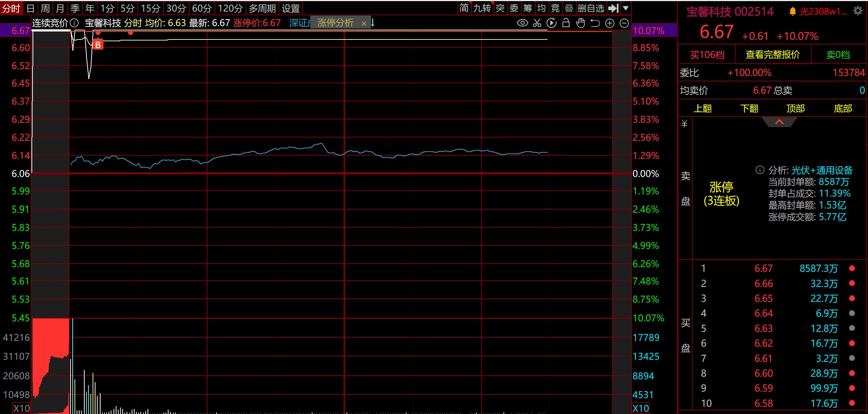Select the scissors cut tool icon

click(x=537, y=24)
